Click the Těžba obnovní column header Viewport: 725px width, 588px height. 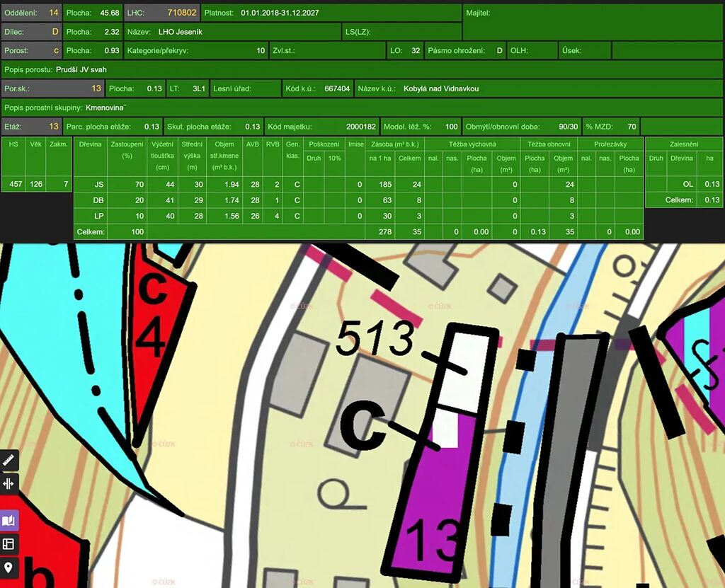click(548, 144)
